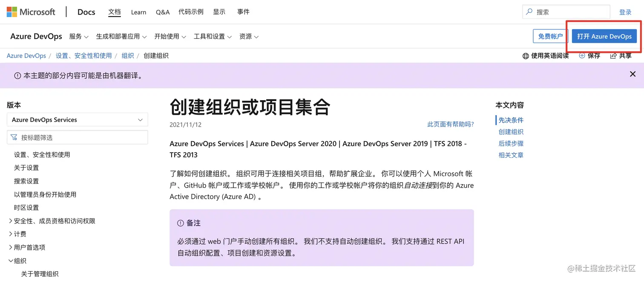This screenshot has height=281, width=644.
Task: Click the 保存 label
Action: (594, 56)
